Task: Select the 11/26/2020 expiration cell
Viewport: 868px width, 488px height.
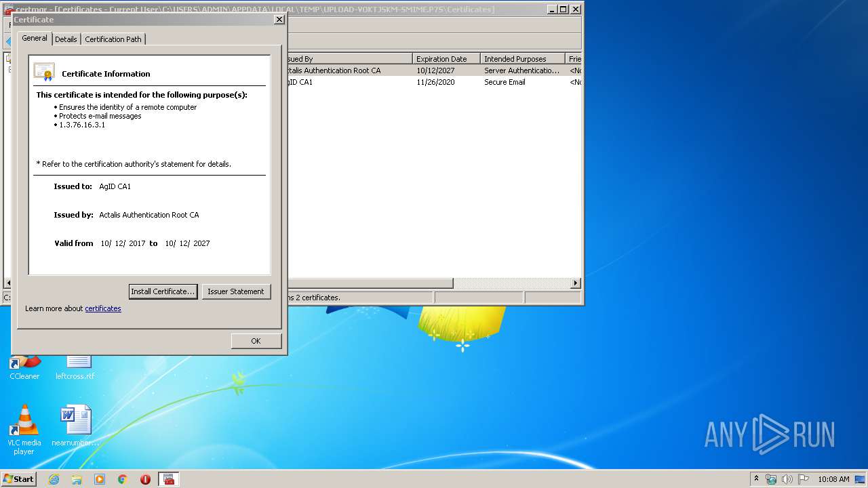Action: 435,82
